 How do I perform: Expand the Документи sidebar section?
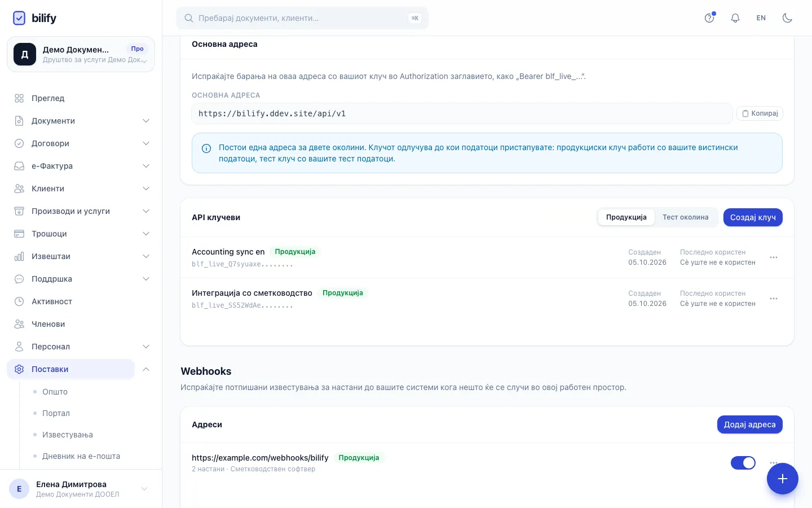click(81, 121)
